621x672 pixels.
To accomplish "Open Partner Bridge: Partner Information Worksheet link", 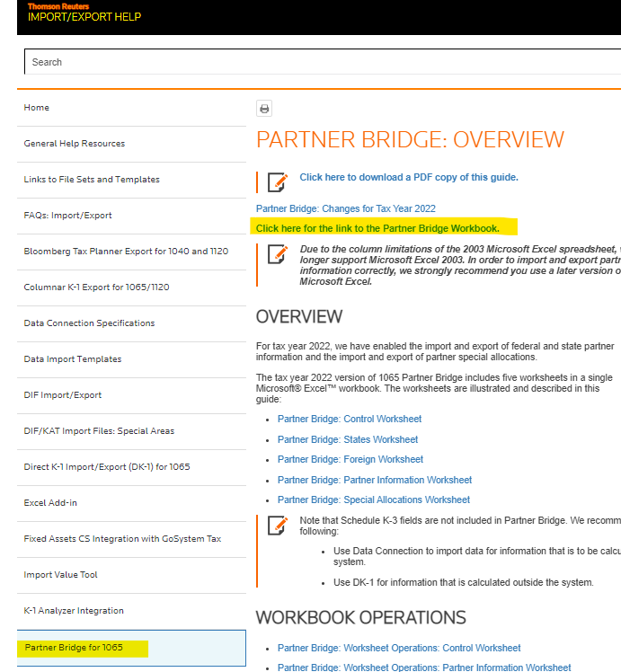I will point(375,480).
